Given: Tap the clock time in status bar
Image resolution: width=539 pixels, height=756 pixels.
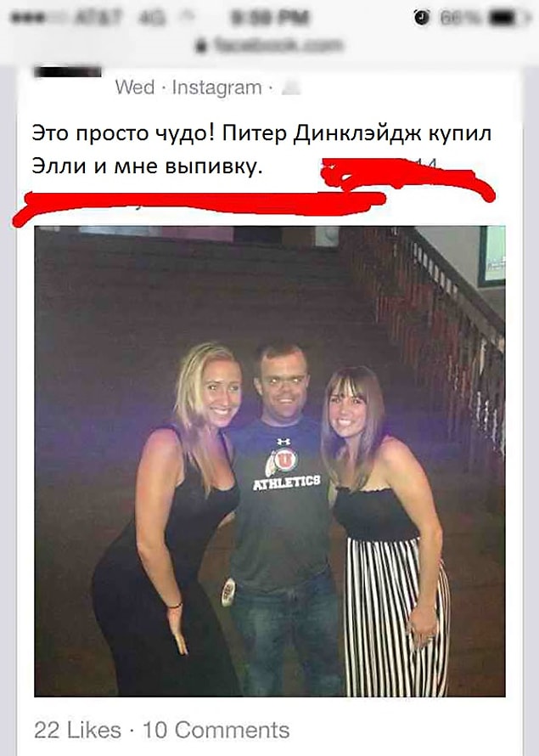Looking at the screenshot, I should 270,19.
